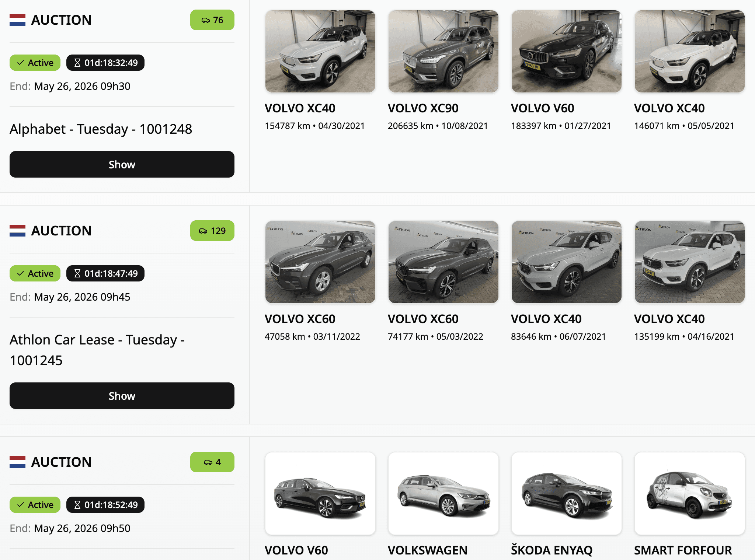This screenshot has width=755, height=560.
Task: Click the Netherlands flag beside the 4-car auction
Action: [17, 462]
